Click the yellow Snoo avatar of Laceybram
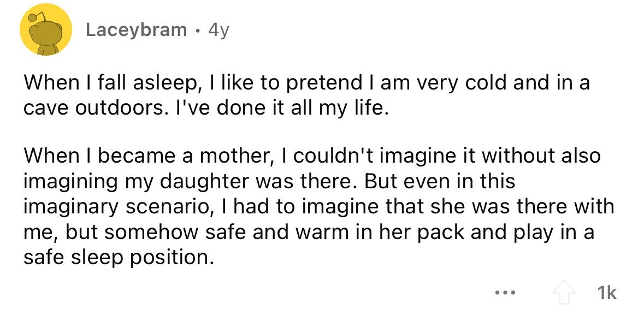 coord(46,30)
